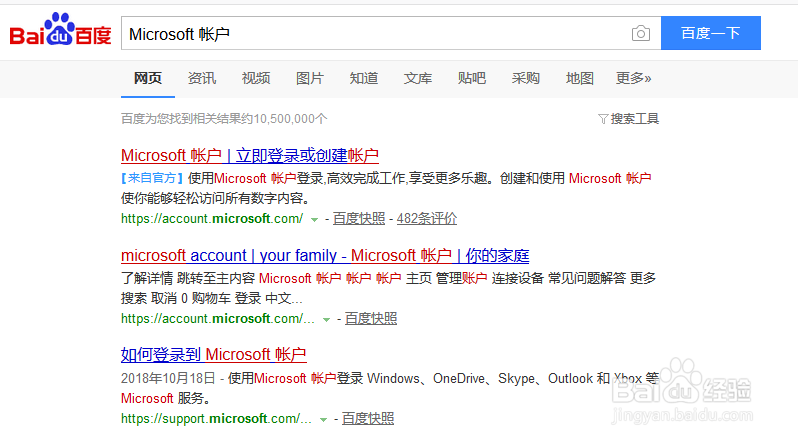
Task: Click result count text 10,500,000个
Action: click(290, 119)
